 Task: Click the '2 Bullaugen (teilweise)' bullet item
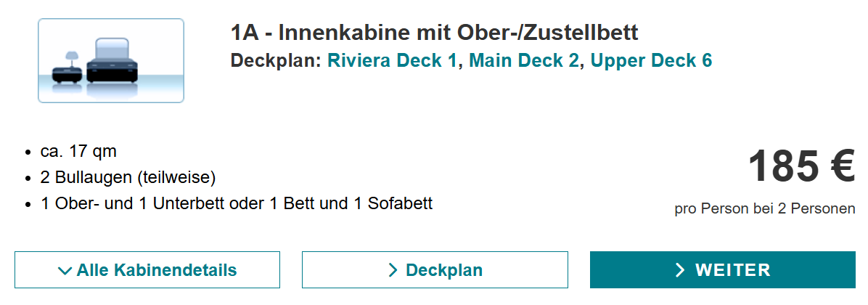tap(128, 177)
